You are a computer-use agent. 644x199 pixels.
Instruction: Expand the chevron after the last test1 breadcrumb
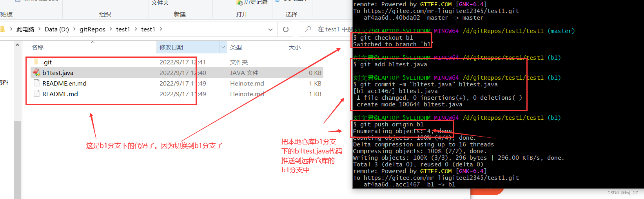[x=161, y=29]
